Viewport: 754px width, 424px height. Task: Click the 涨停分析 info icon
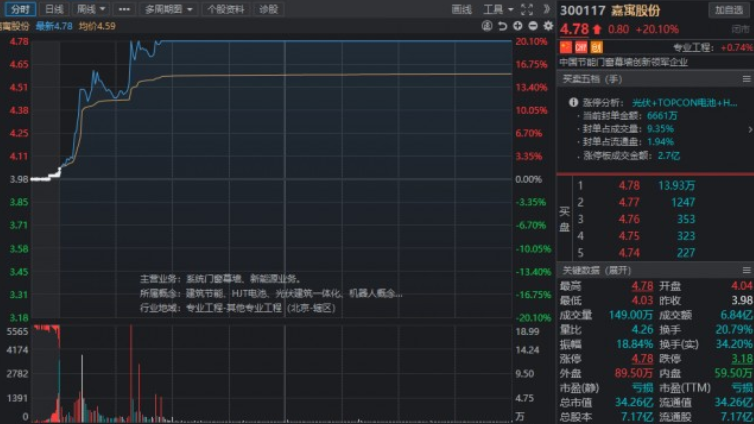(574, 102)
